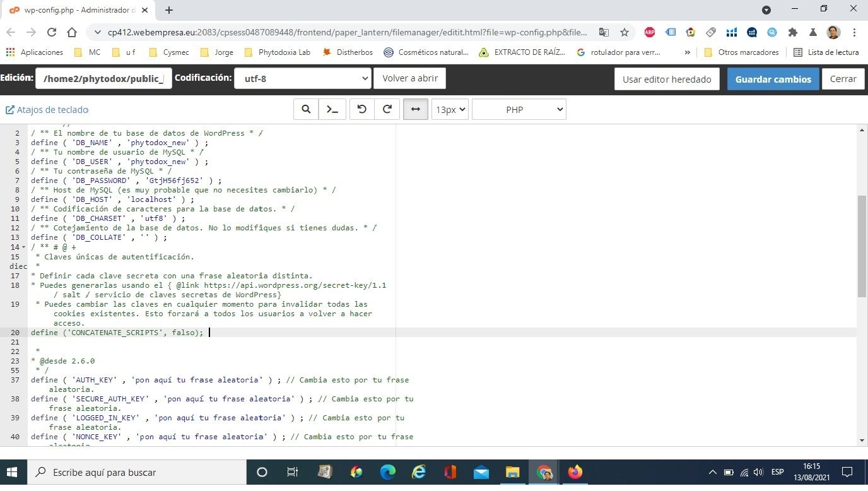Click the editor scrollbar down arrow

[x=862, y=441]
